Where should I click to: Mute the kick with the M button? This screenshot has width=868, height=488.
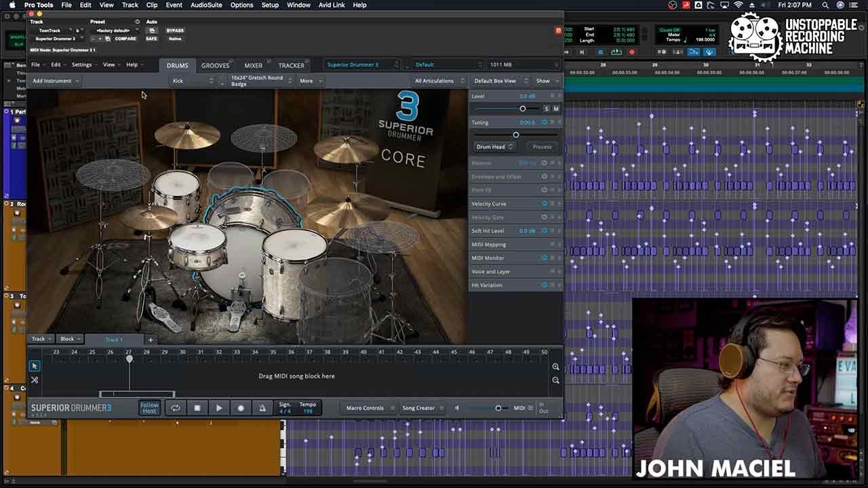click(x=556, y=108)
